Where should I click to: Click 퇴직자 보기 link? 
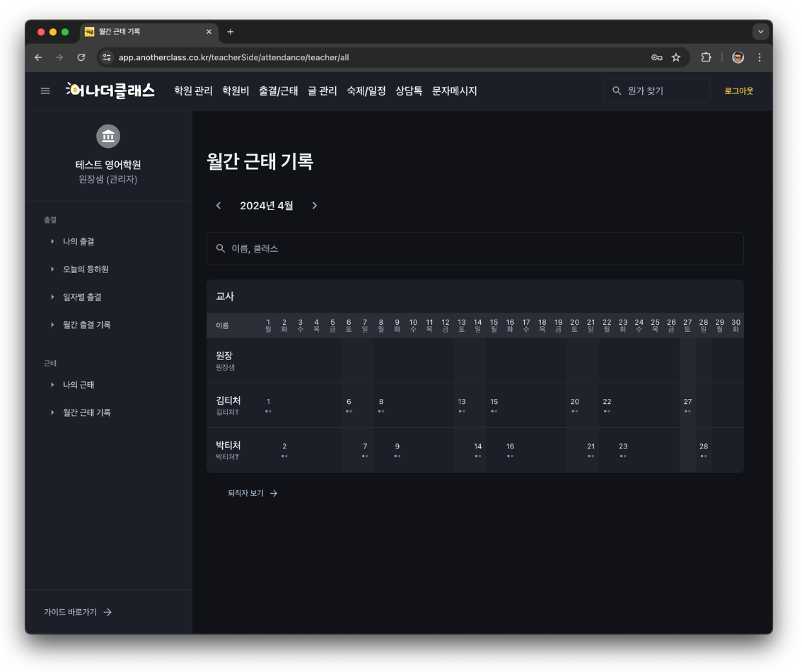(245, 493)
